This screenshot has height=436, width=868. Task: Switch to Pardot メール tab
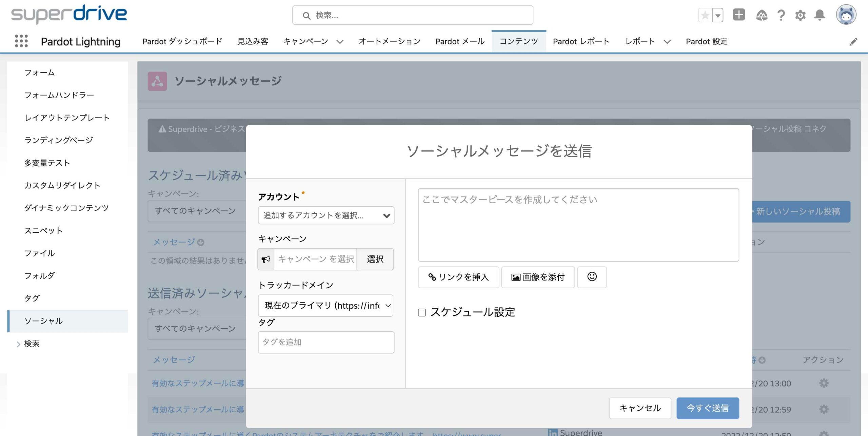(x=460, y=41)
